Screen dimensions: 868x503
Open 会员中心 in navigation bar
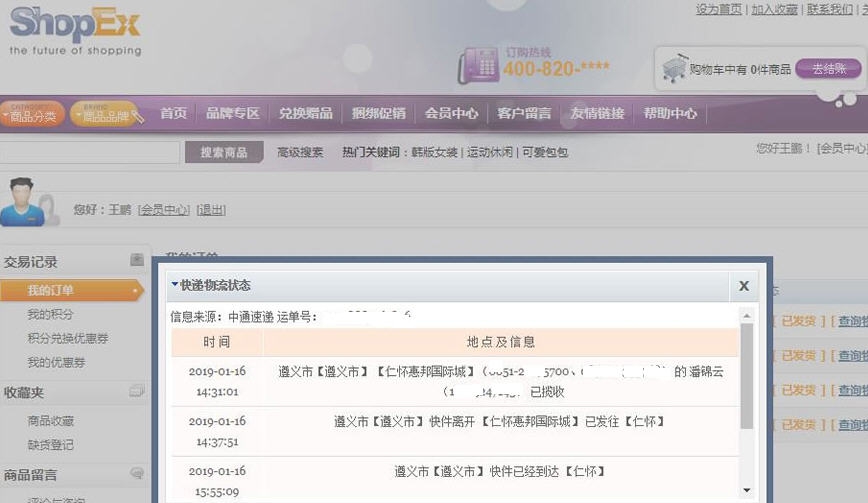(x=451, y=113)
